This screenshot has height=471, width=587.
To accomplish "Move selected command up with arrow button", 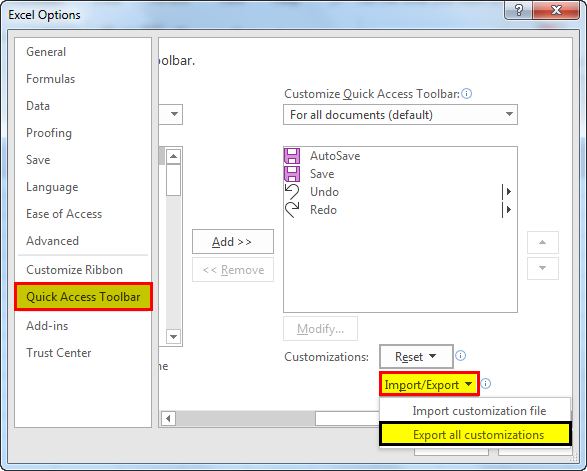I will [542, 242].
